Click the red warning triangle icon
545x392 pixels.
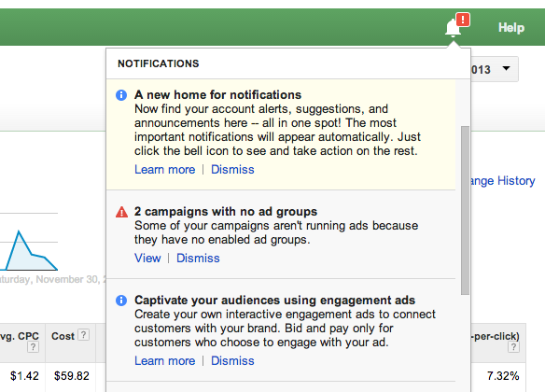click(x=121, y=212)
